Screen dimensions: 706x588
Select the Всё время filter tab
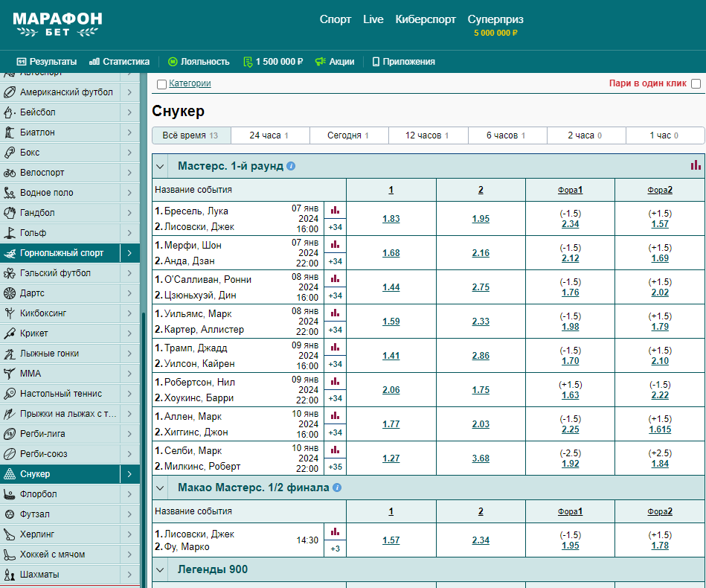(191, 135)
